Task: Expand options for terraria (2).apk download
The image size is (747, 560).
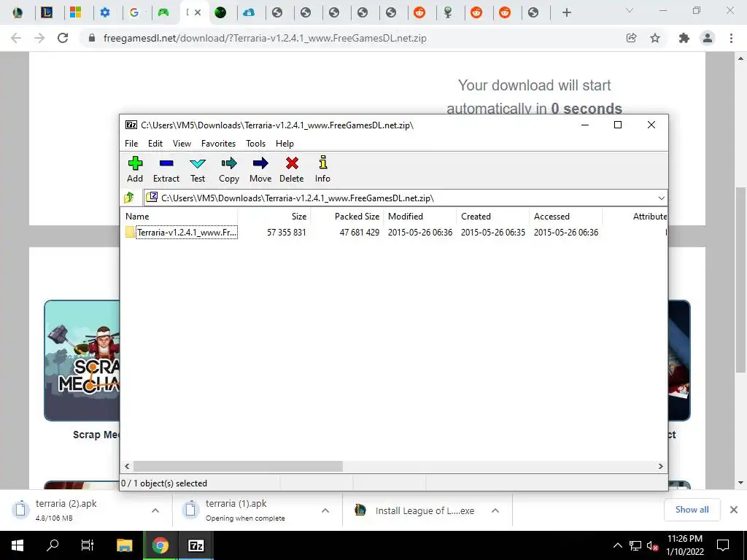Action: 155,510
